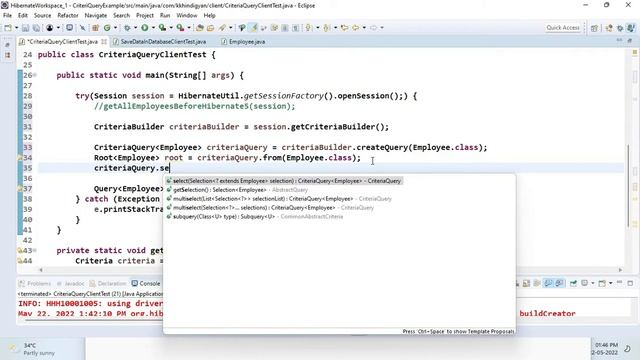Viewport: 640px width, 360px height.
Task: Open the Refactor menu
Action: 68,16
